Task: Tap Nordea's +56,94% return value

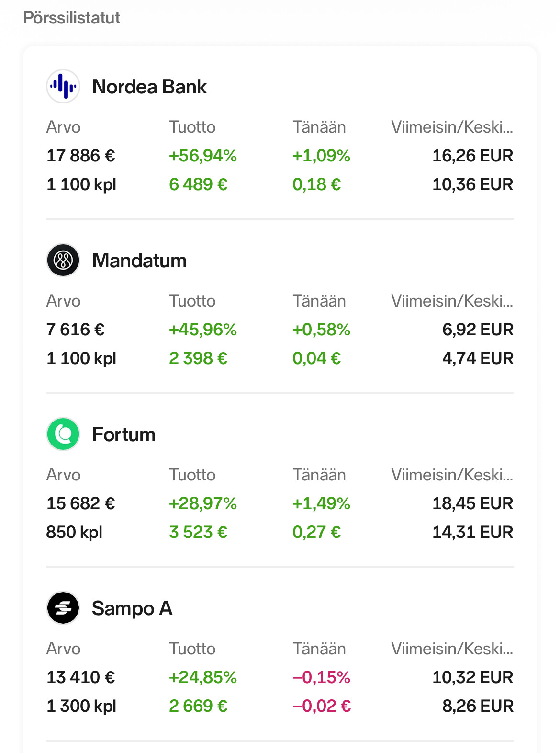Action: (202, 156)
